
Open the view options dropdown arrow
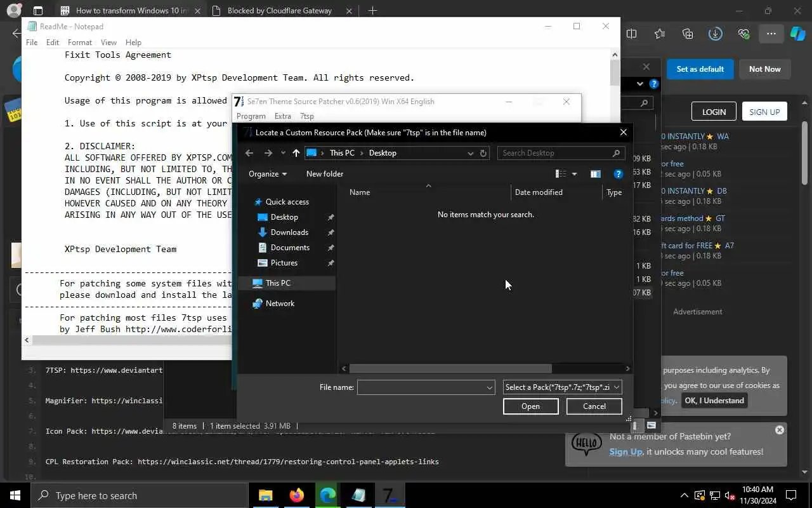[x=575, y=174]
